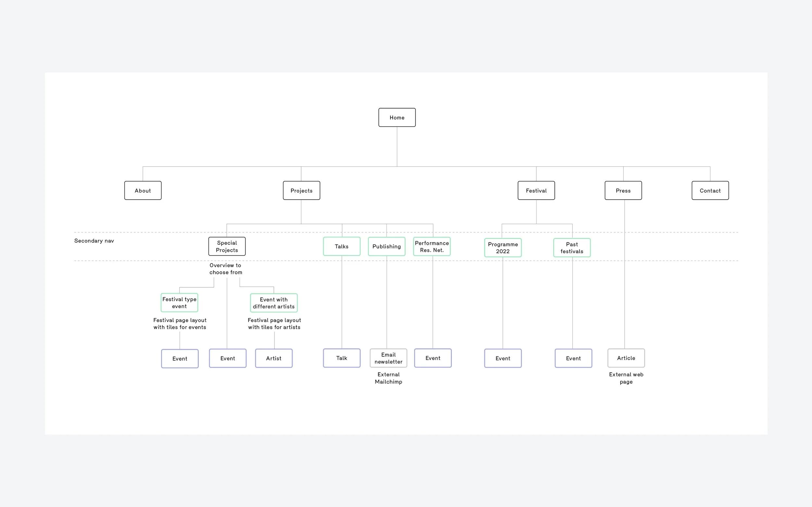Click the Projects node
This screenshot has width=812, height=507.
click(301, 191)
